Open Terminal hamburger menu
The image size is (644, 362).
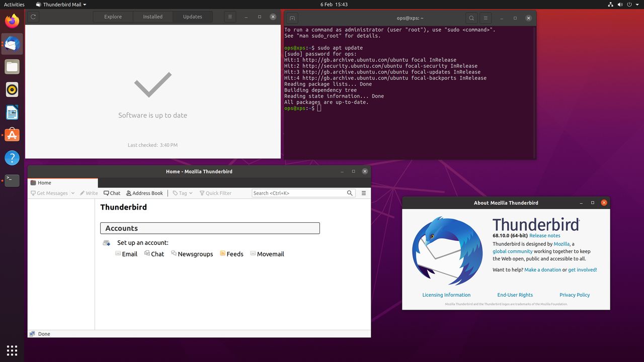coord(485,18)
